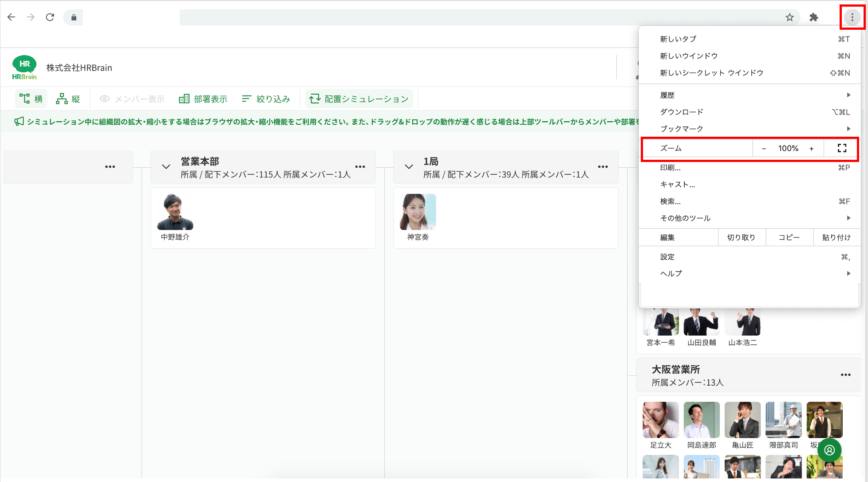Expand 履歴 submenu
The image size is (868, 482).
tap(750, 95)
